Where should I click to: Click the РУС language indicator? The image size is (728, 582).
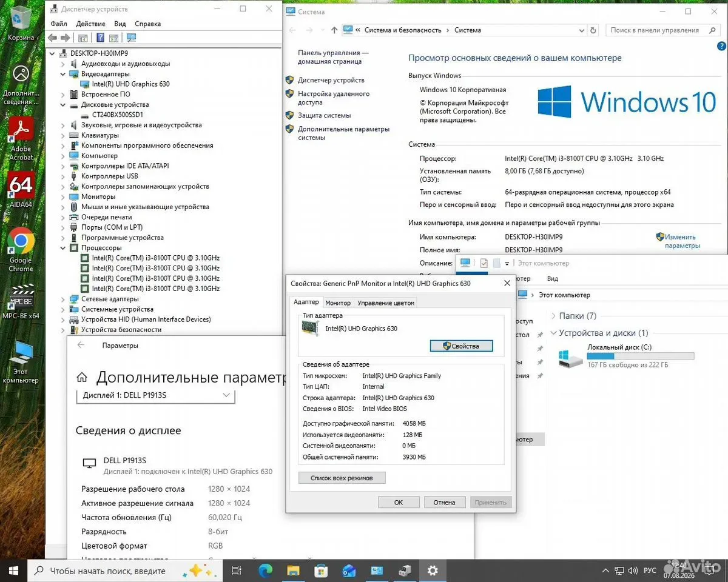tap(650, 571)
